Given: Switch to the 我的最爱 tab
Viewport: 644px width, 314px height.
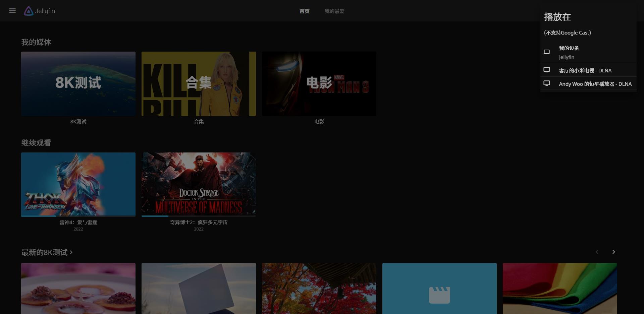Looking at the screenshot, I should tap(334, 11).
